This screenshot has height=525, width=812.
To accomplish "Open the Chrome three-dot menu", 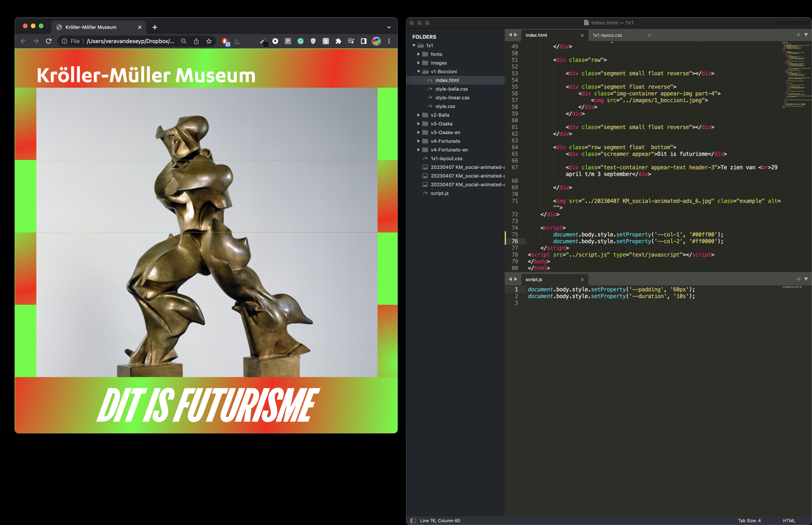I will click(x=389, y=41).
